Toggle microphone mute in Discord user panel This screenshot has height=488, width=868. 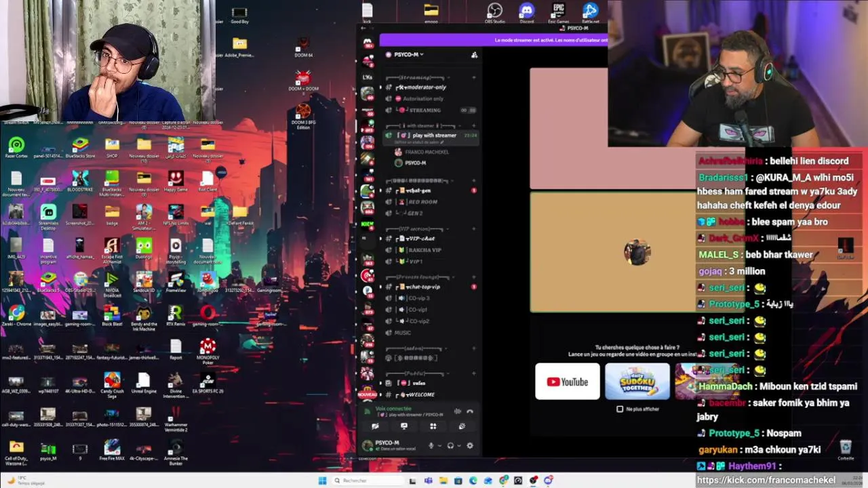[431, 445]
